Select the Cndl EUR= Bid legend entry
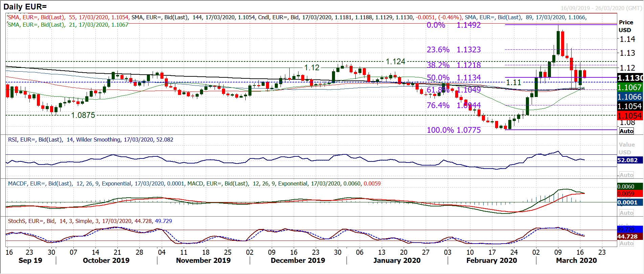Viewport: 644px width, 274px height. pos(360,17)
